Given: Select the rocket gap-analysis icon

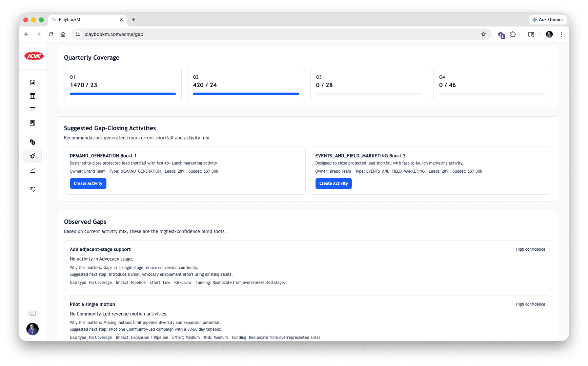Looking at the screenshot, I should pos(32,156).
